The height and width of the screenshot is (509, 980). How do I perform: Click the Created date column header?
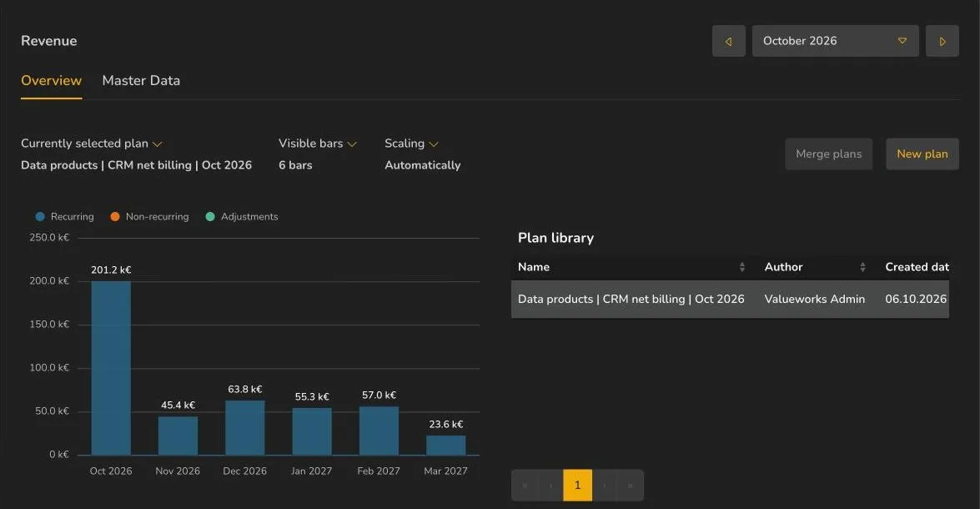917,267
